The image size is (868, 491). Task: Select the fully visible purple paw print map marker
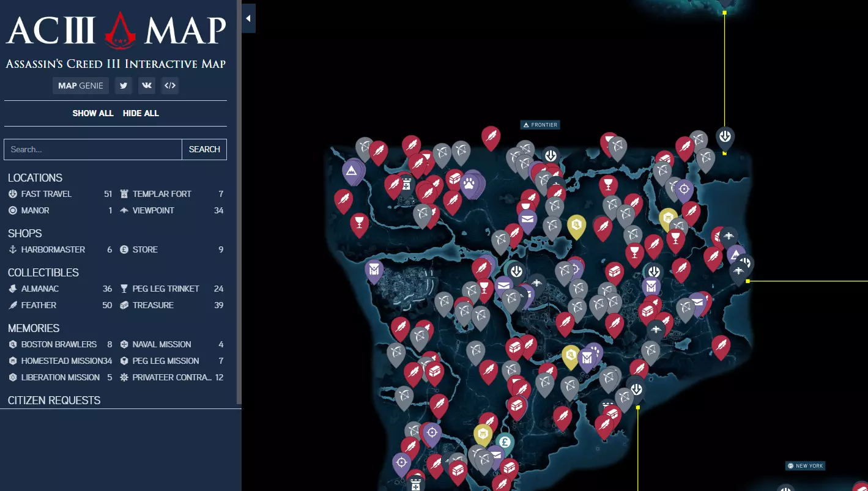tap(469, 185)
